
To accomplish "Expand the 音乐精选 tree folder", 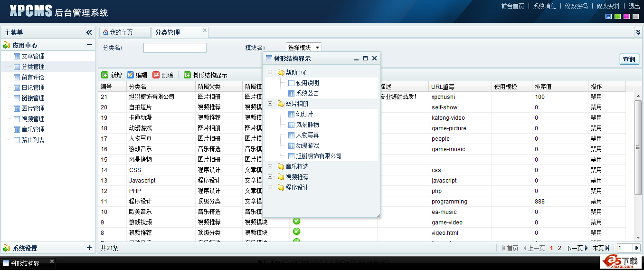I will coord(270,166).
